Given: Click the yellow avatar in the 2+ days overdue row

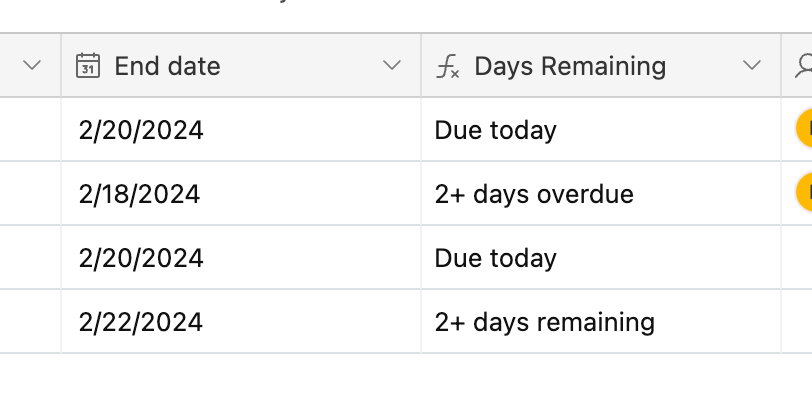Looking at the screenshot, I should point(804,193).
